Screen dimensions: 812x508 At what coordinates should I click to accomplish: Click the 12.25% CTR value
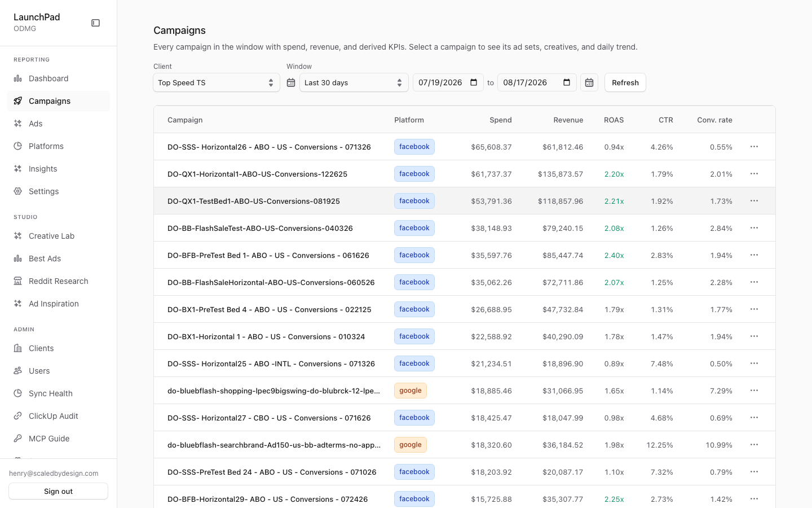click(660, 445)
